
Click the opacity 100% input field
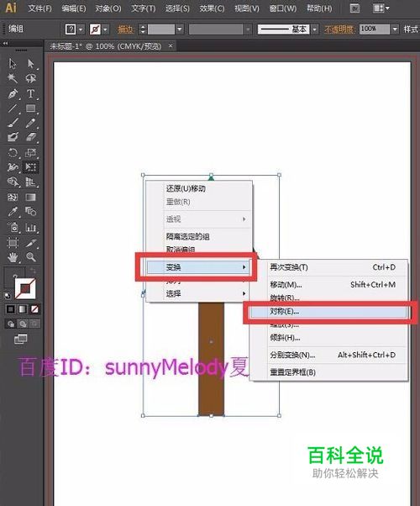(375, 29)
